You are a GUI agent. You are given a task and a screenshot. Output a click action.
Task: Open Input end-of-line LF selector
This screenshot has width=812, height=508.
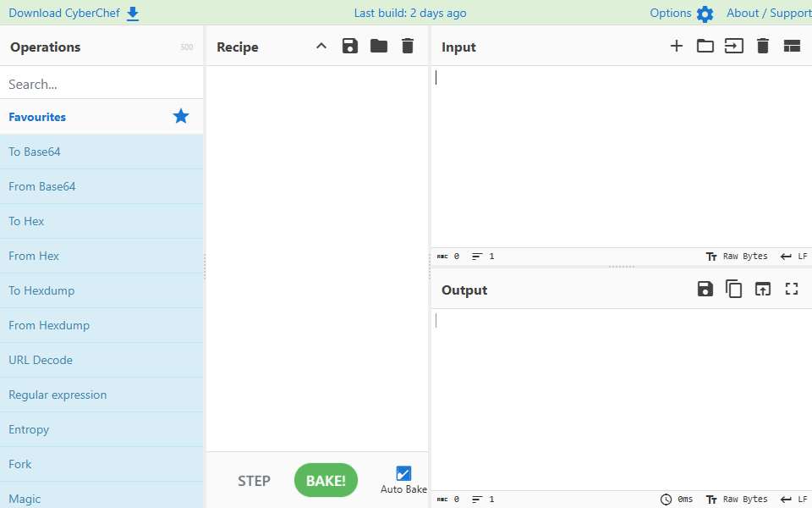[x=794, y=256]
